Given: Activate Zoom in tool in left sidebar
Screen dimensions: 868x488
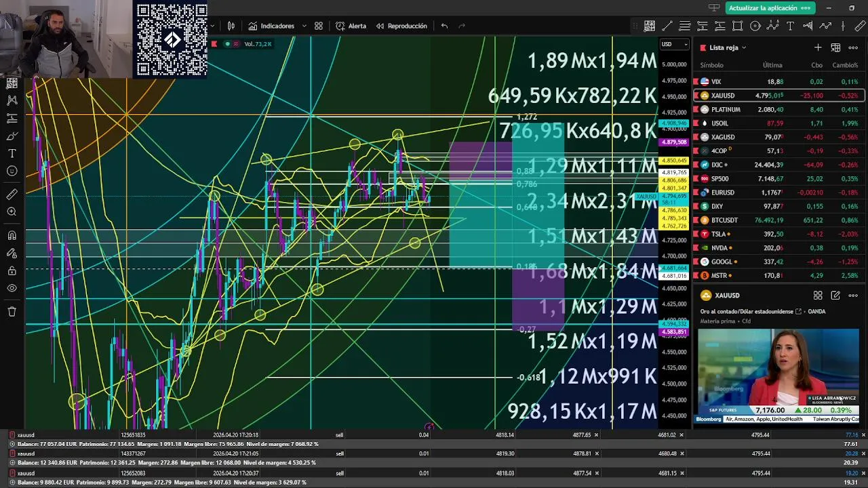Looking at the screenshot, I should pyautogui.click(x=12, y=212).
